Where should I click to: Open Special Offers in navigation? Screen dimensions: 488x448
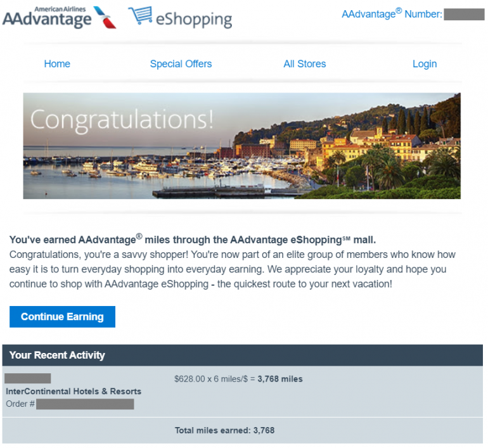point(181,64)
